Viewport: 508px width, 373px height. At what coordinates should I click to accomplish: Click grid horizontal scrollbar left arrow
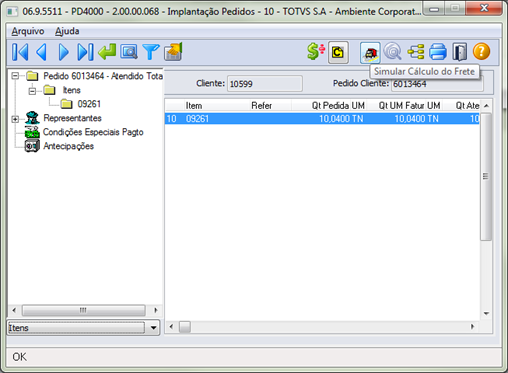(171, 327)
